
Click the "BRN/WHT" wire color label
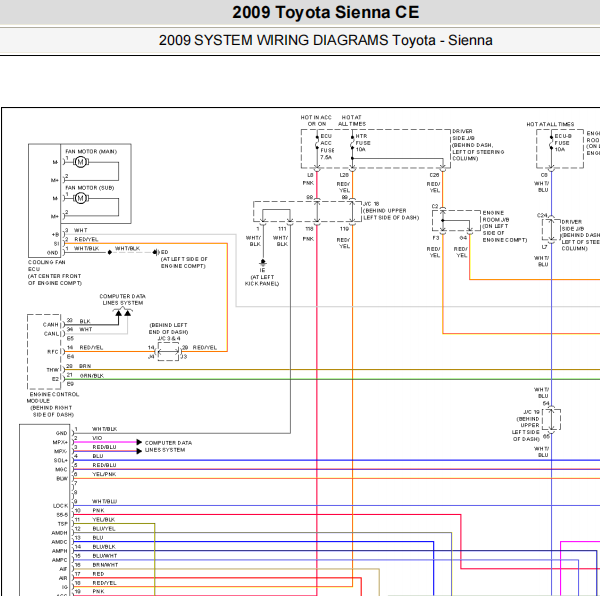105,565
